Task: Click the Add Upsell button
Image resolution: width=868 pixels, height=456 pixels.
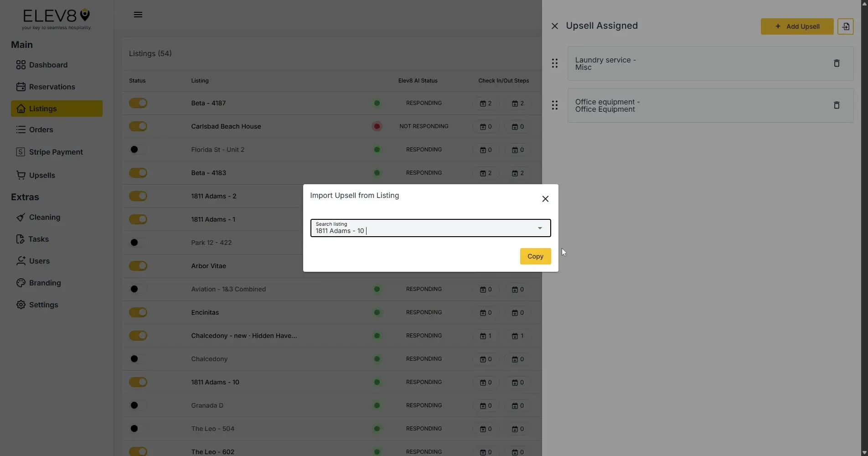Action: click(797, 26)
